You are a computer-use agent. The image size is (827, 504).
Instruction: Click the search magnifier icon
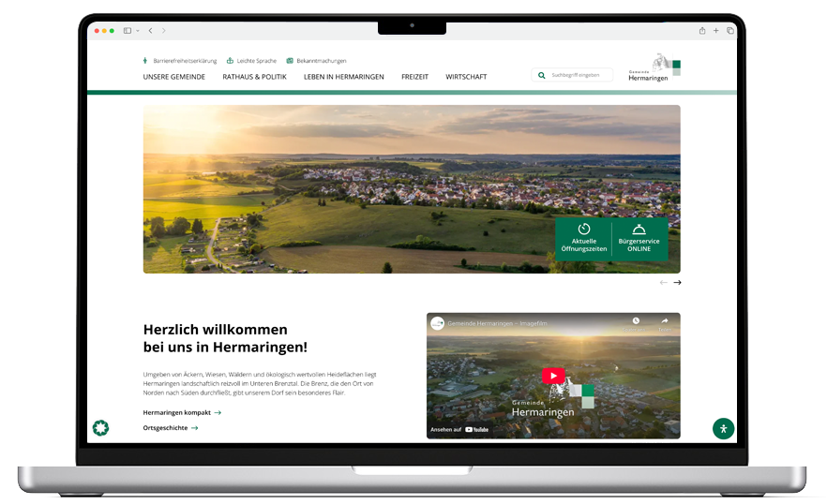coord(541,75)
